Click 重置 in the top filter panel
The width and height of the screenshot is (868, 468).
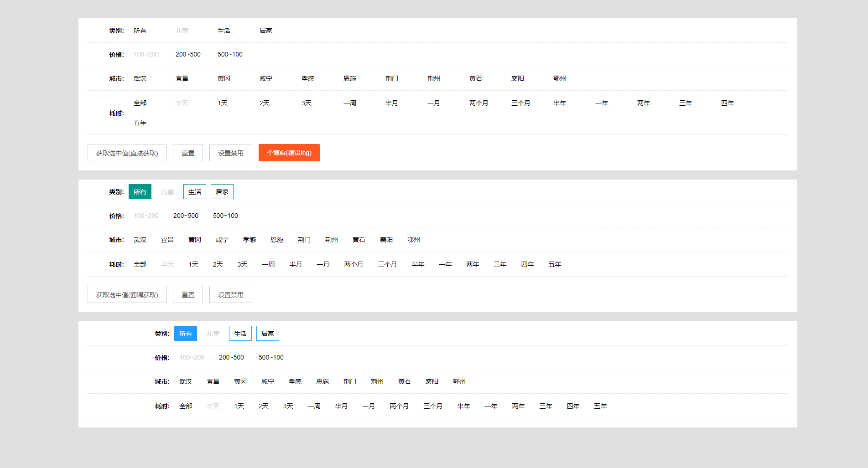tap(187, 153)
